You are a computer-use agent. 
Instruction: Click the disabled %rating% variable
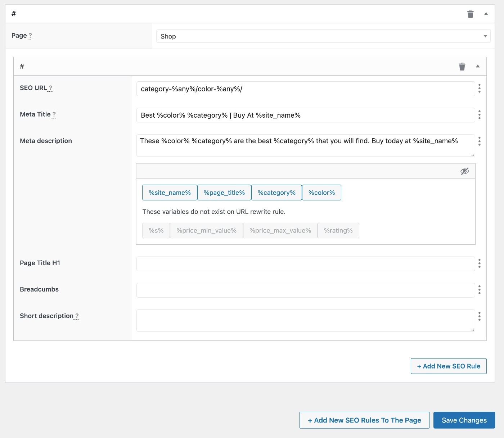(x=338, y=231)
